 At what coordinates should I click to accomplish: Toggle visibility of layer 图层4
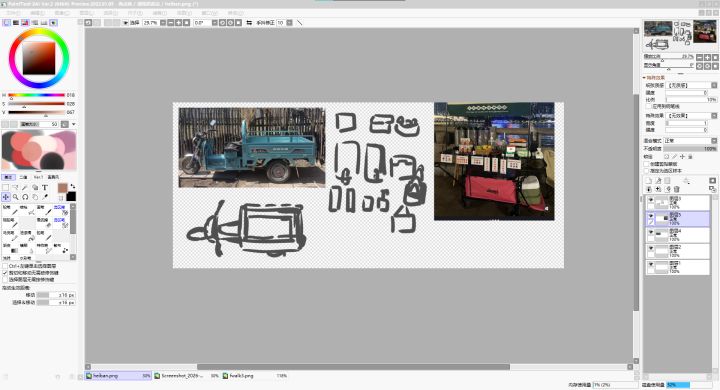[651, 232]
